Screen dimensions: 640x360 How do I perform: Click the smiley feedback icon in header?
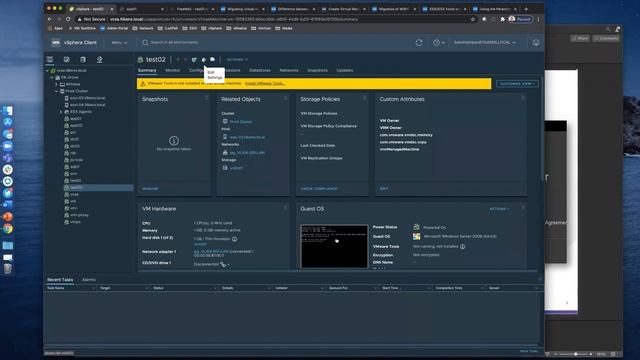point(536,42)
